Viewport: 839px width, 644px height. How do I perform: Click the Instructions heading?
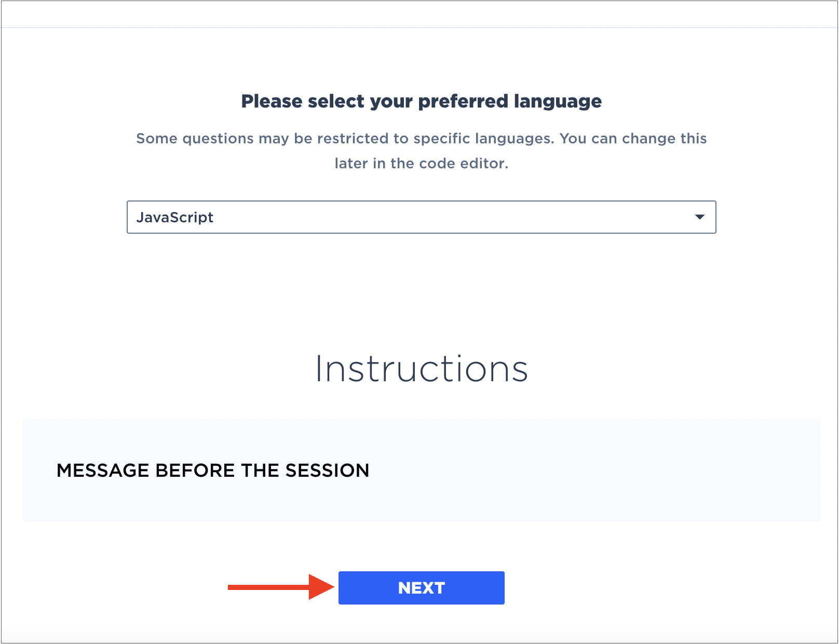click(421, 369)
